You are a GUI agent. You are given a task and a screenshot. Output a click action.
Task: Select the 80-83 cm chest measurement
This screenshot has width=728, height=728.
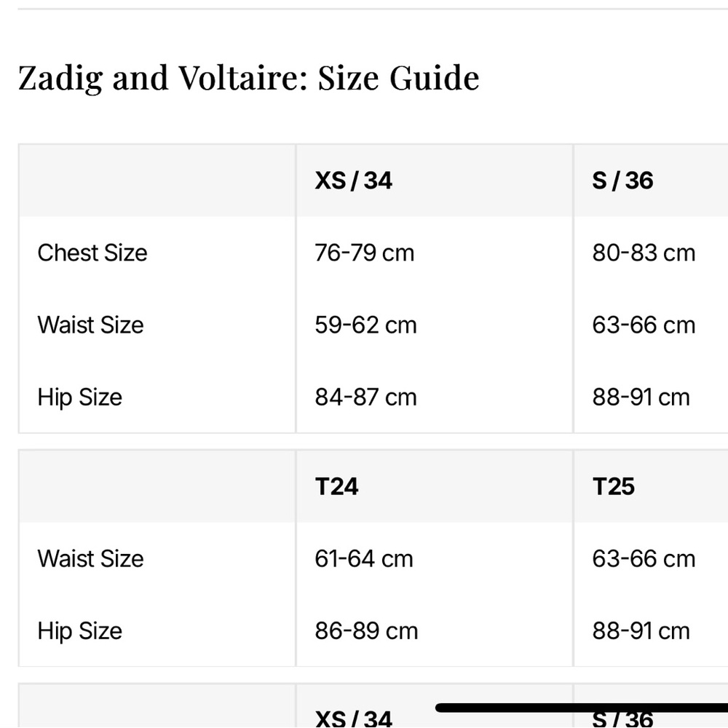point(644,253)
